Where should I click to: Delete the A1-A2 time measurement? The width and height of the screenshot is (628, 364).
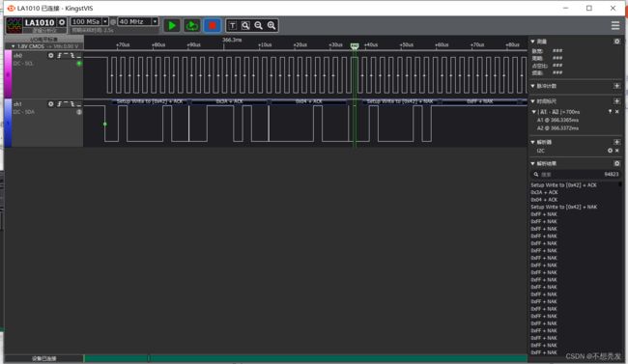617,112
